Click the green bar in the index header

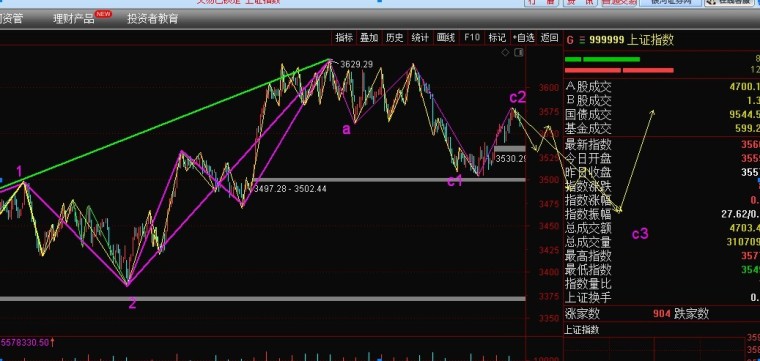(x=602, y=59)
